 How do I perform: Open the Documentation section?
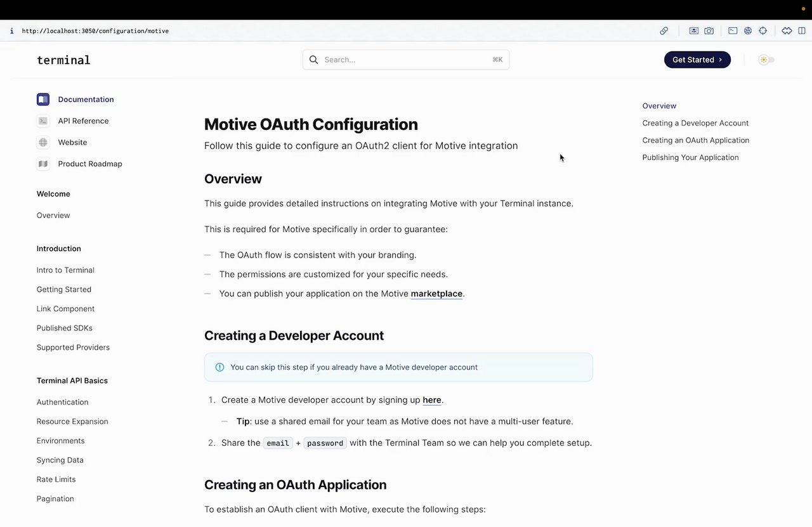click(x=86, y=100)
